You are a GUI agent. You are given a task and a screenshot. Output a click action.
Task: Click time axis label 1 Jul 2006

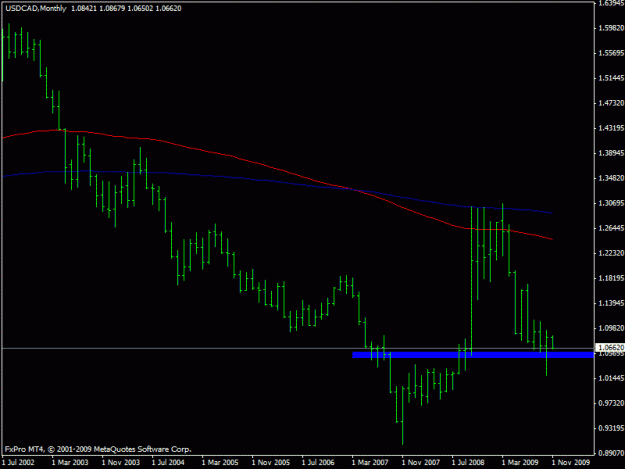click(318, 463)
